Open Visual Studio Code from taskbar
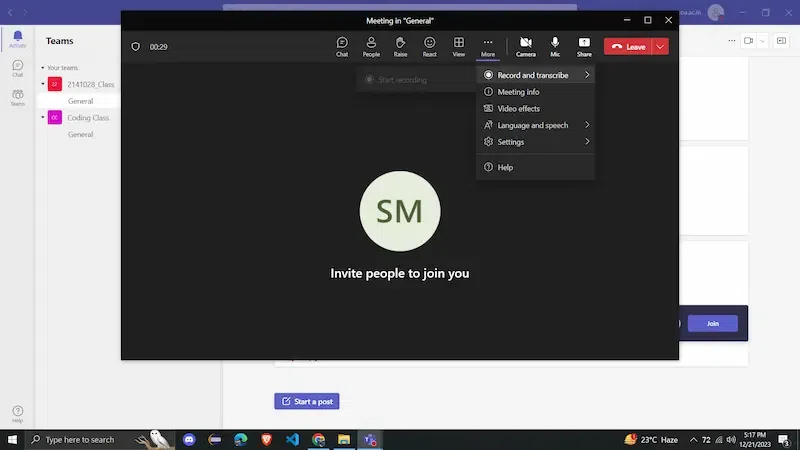800x450 pixels. [x=292, y=439]
